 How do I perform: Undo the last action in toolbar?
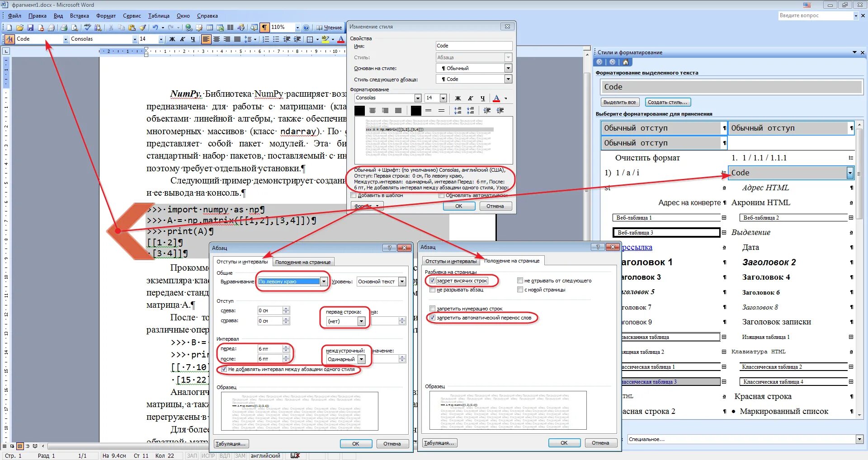(x=155, y=28)
